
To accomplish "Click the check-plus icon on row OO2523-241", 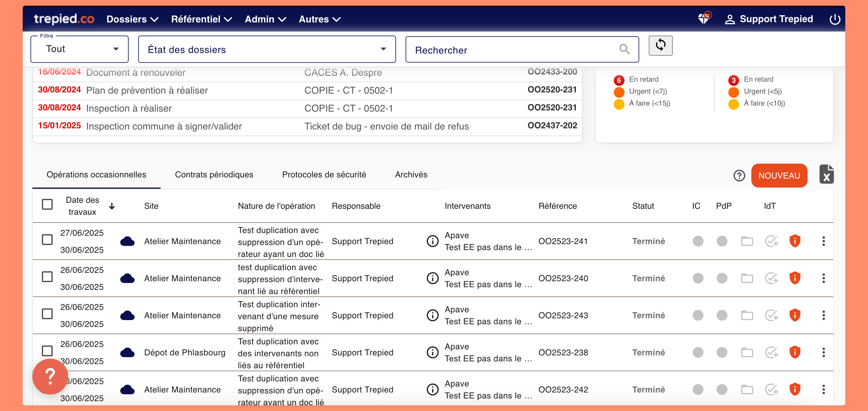I will [x=771, y=241].
